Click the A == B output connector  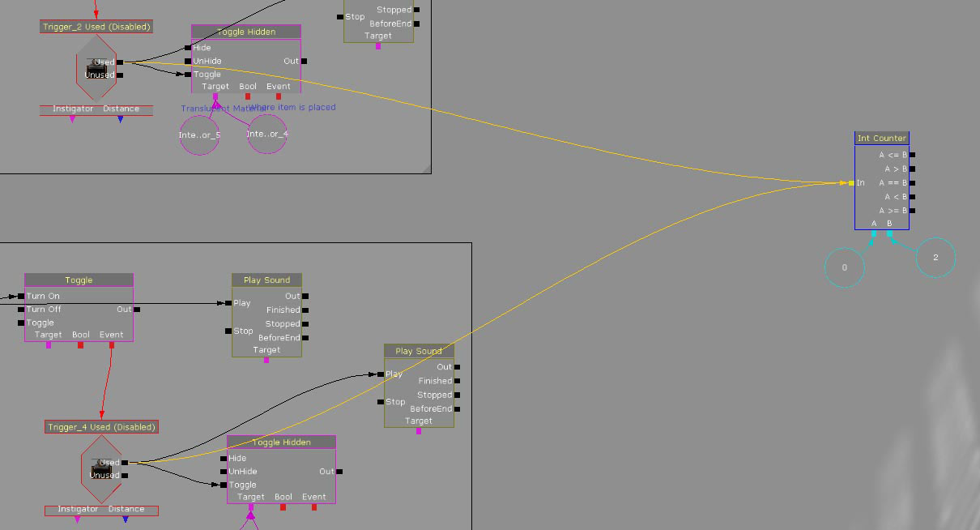coord(913,183)
